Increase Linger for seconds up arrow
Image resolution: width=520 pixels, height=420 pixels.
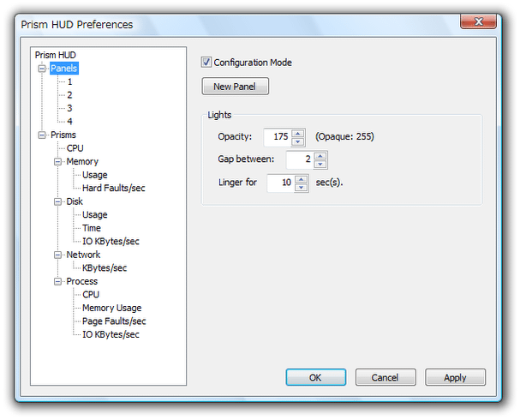tap(302, 179)
